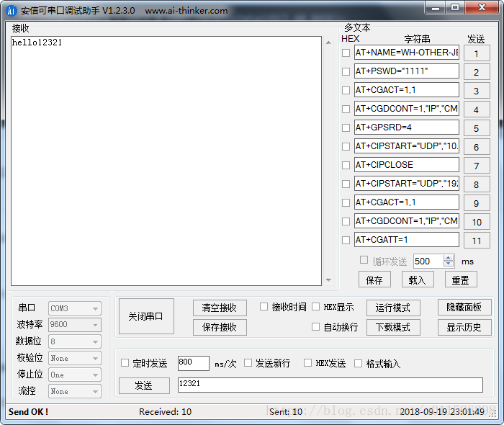The height and width of the screenshot is (425, 504).
Task: Click the AT+CIPCLOSE string field
Action: pos(407,165)
